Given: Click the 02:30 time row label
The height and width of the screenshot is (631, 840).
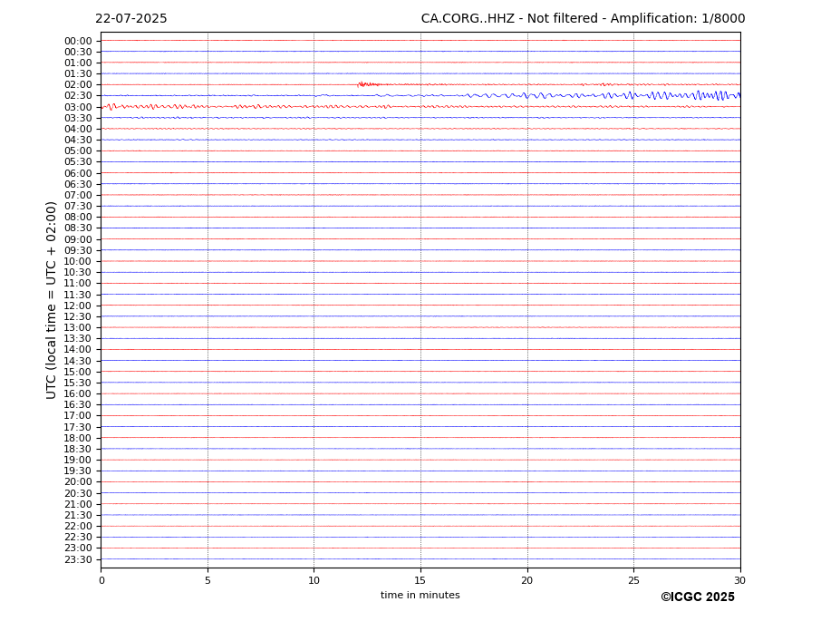Looking at the screenshot, I should tap(78, 95).
